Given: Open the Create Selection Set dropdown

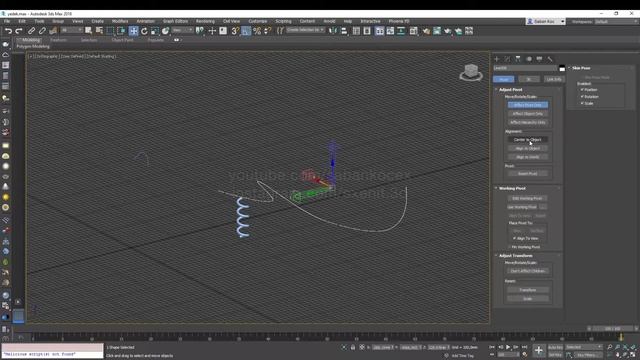Looking at the screenshot, I should coord(305,30).
